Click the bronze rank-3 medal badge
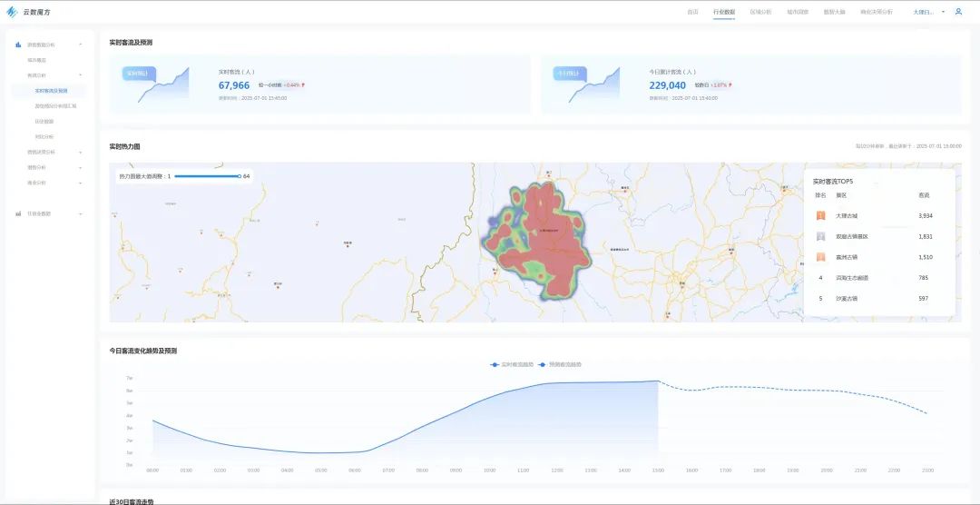980x505 pixels. [820, 257]
